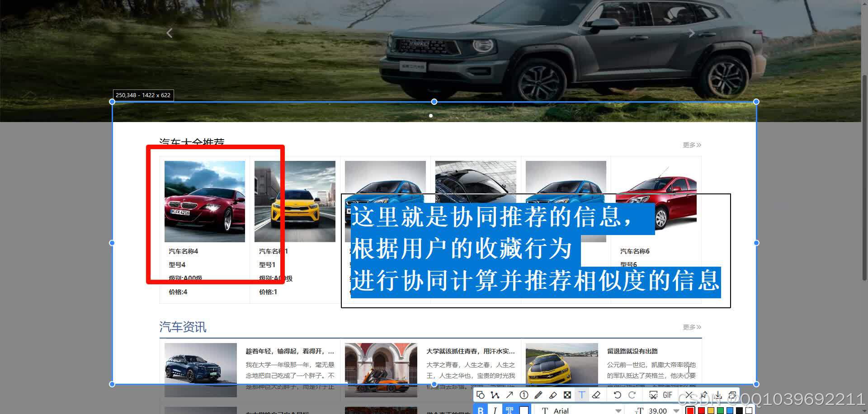This screenshot has height=414, width=868.
Task: Pick the black color swatch
Action: [x=739, y=410]
